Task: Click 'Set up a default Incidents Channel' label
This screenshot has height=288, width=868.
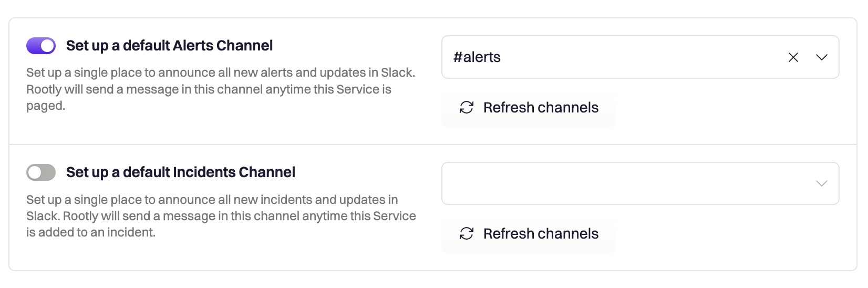Action: click(x=181, y=172)
